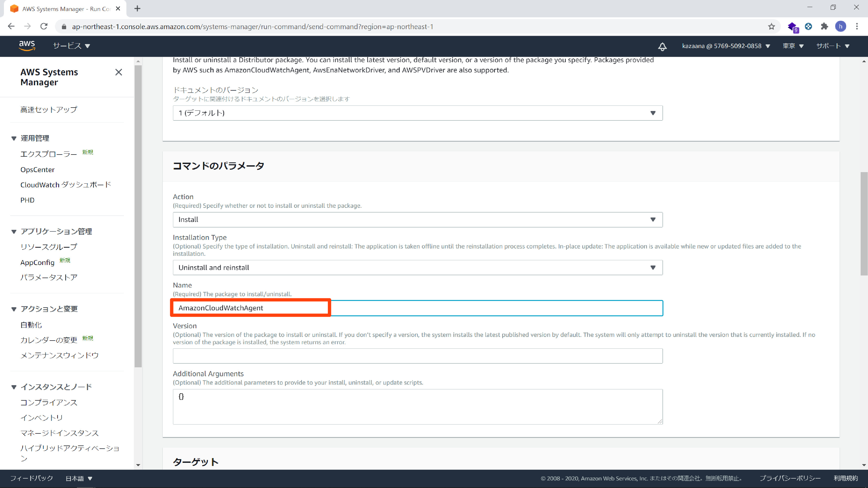Open 利用規約 footer link

tap(846, 478)
